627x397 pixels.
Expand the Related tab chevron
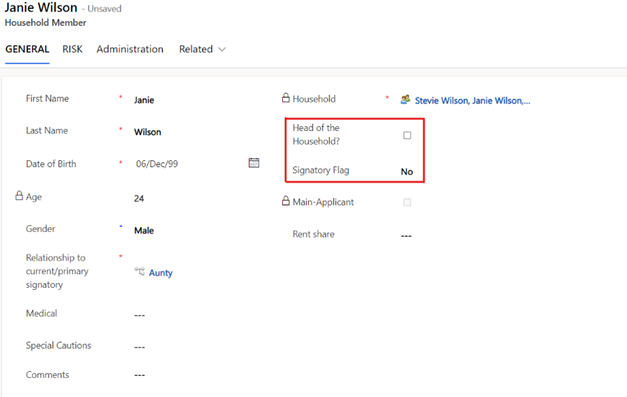(222, 49)
